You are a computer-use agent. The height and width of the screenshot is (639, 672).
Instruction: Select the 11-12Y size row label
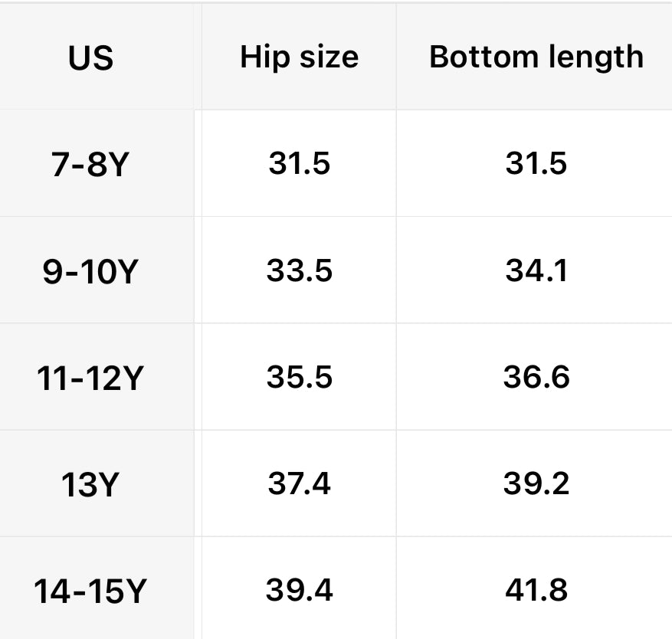coord(89,378)
